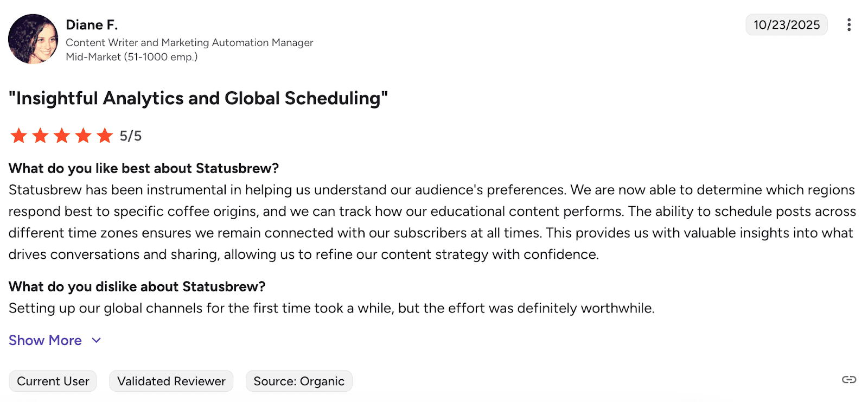Viewport: 868px width, 402px height.
Task: Open the three-dot options menu
Action: point(848,25)
